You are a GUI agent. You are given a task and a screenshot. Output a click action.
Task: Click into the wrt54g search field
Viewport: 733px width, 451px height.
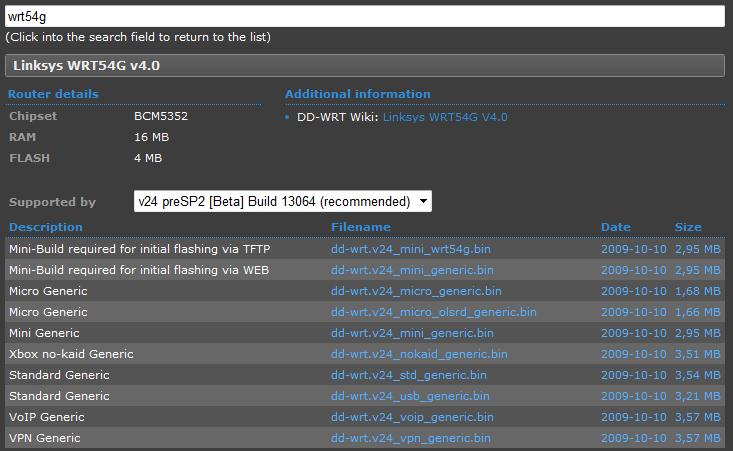tap(365, 16)
